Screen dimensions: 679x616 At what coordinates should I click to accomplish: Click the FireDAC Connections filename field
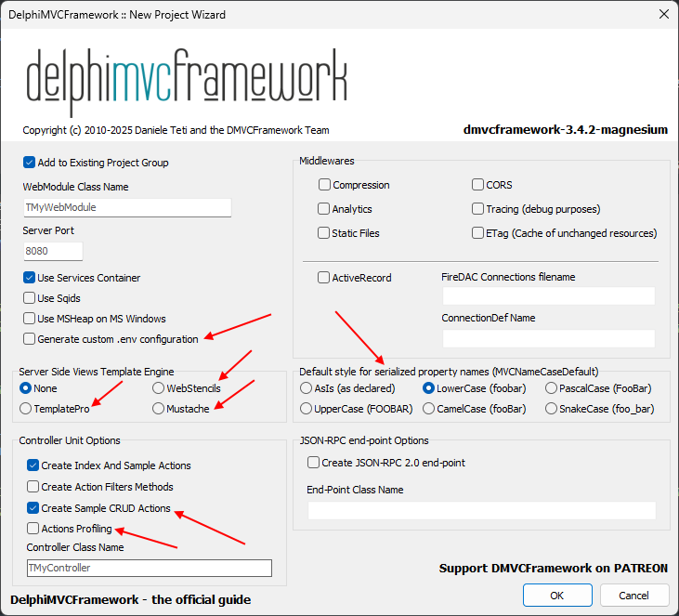click(x=549, y=296)
